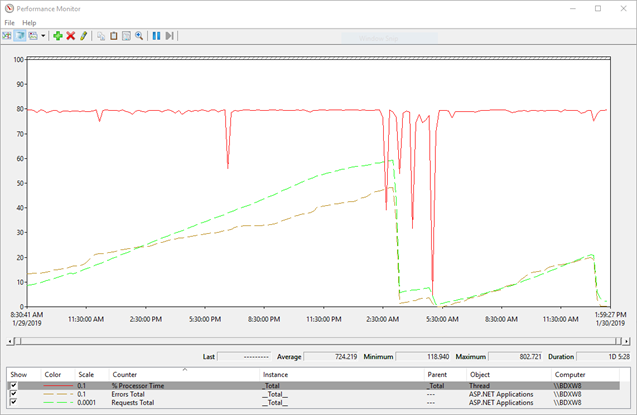637x415 pixels.
Task: Click the red % Processor Time color line
Action: tap(58, 386)
